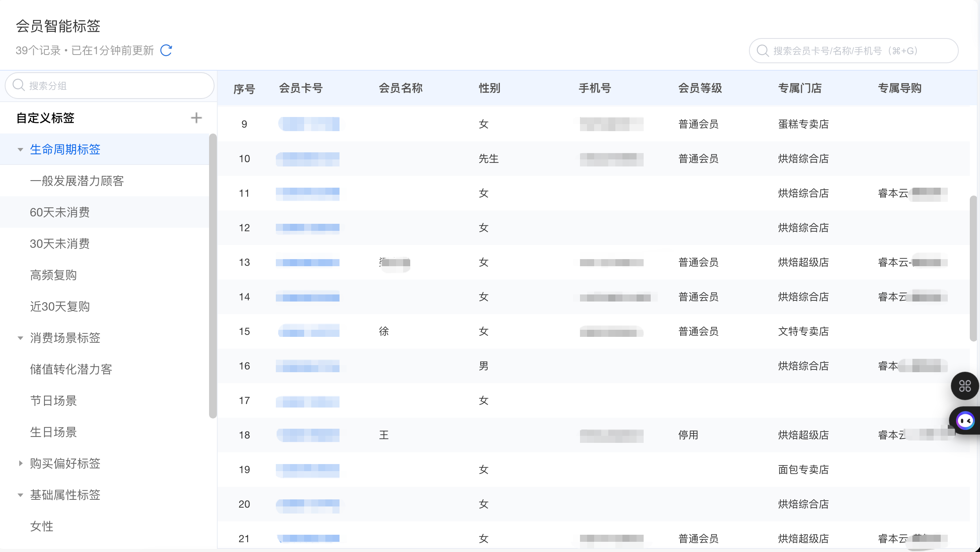
Task: Focus the 搜索分组 input field
Action: click(x=110, y=86)
